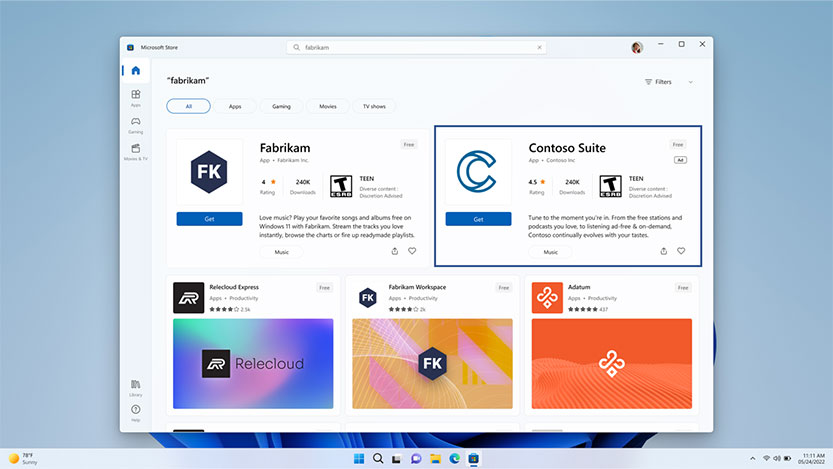Open the Windows Start menu in the taskbar
Screen dimensions: 833x469
click(x=359, y=458)
